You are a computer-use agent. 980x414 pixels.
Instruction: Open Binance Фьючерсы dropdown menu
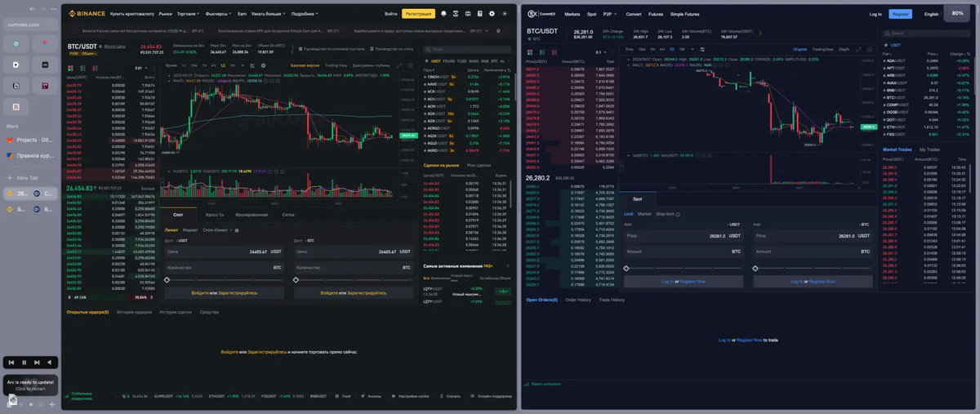(x=218, y=14)
